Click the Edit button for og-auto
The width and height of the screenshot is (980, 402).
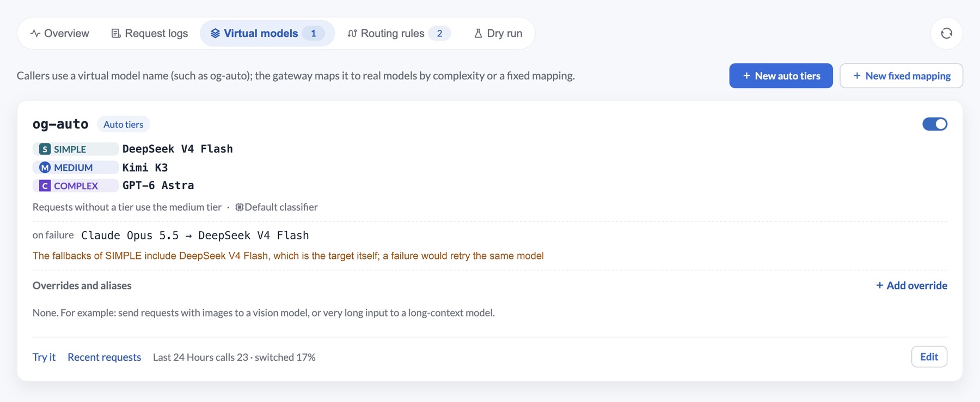click(929, 357)
